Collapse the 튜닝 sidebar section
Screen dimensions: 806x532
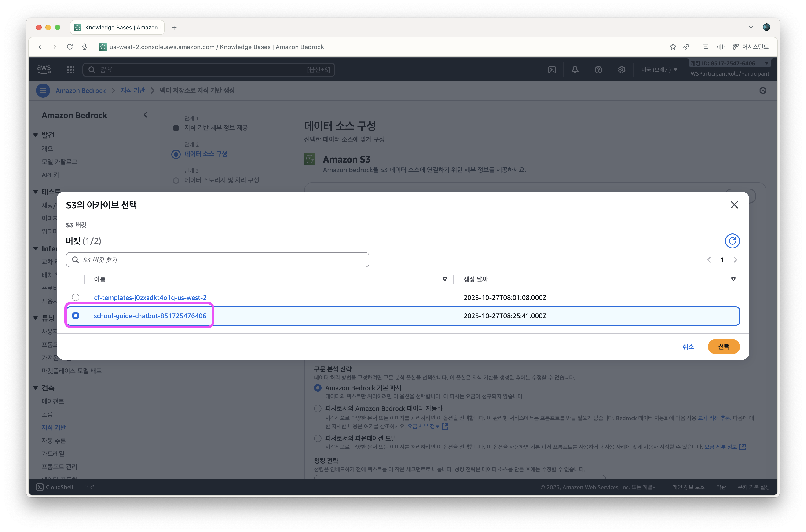tap(36, 318)
